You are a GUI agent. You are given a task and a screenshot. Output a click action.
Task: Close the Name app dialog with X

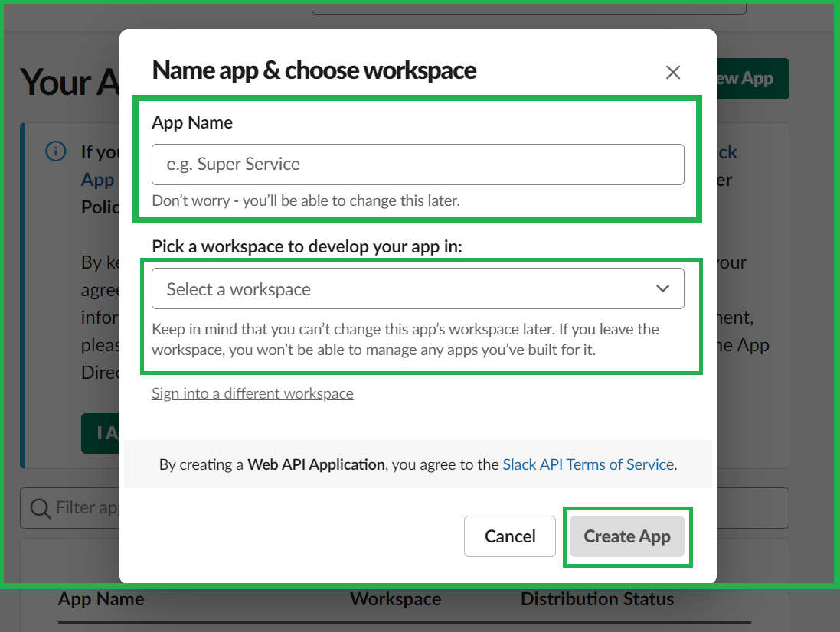click(673, 73)
